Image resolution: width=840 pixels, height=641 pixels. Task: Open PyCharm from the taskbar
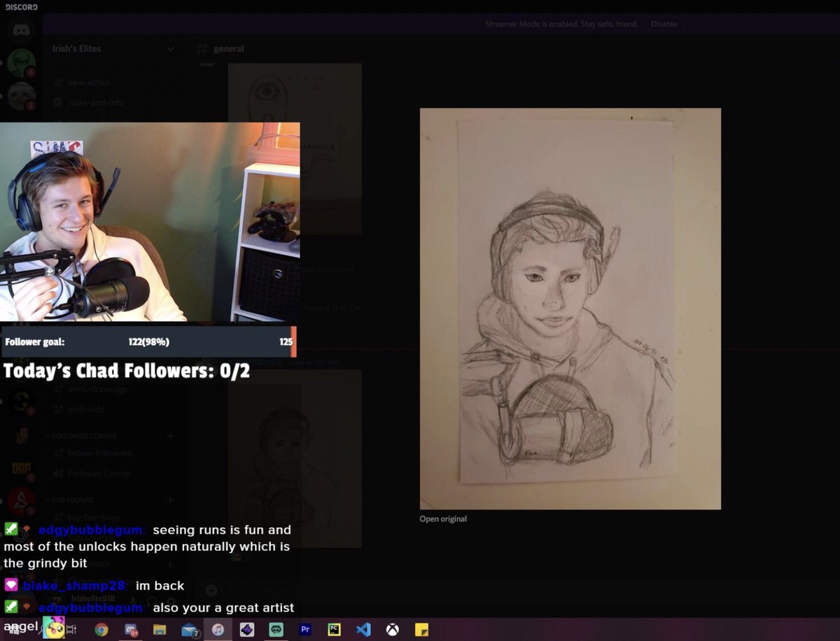point(334,629)
